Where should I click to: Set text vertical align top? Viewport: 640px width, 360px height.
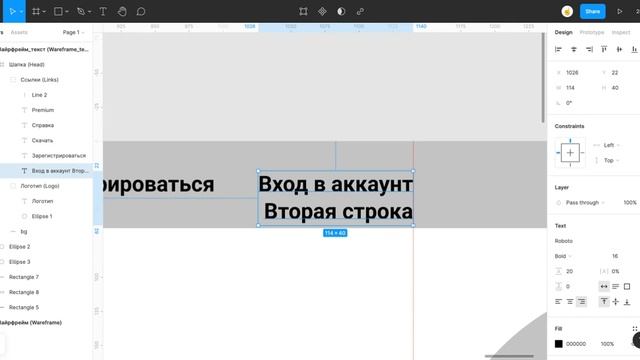pyautogui.click(x=604, y=302)
